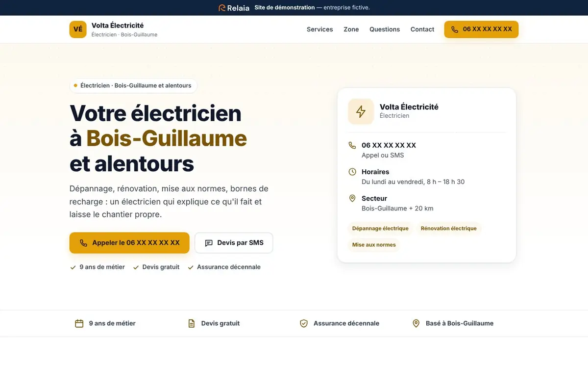Click the 'Horaires' label in card
The width and height of the screenshot is (588, 368).
pyautogui.click(x=375, y=172)
